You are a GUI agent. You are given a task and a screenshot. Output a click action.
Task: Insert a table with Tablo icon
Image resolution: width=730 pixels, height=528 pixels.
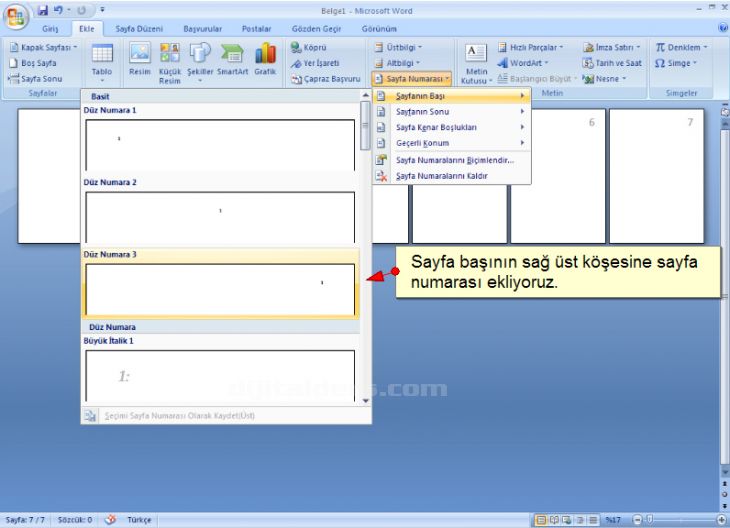[102, 62]
